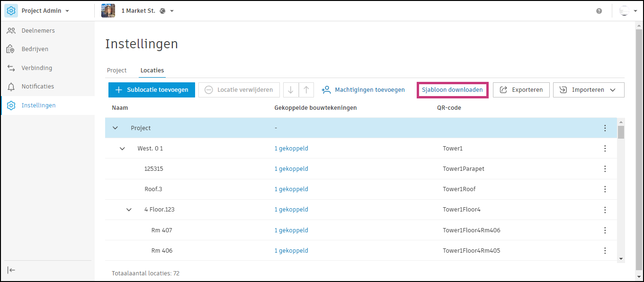Open the Project Admin module dropdown

[67, 11]
